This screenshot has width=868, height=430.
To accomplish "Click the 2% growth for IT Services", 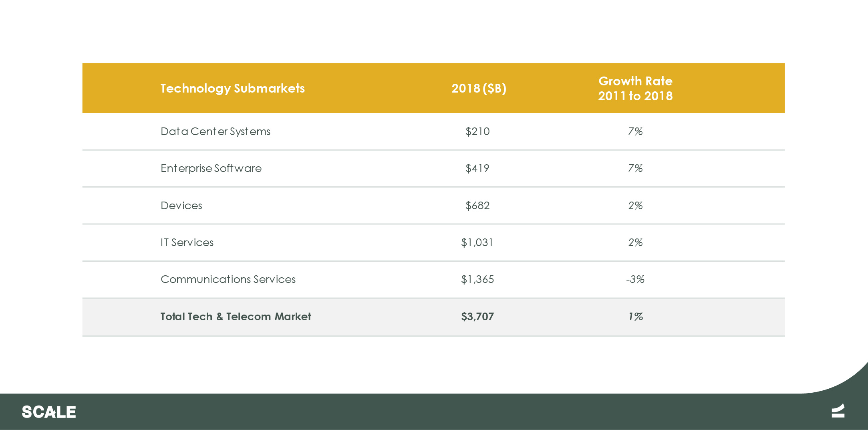I will [x=635, y=242].
